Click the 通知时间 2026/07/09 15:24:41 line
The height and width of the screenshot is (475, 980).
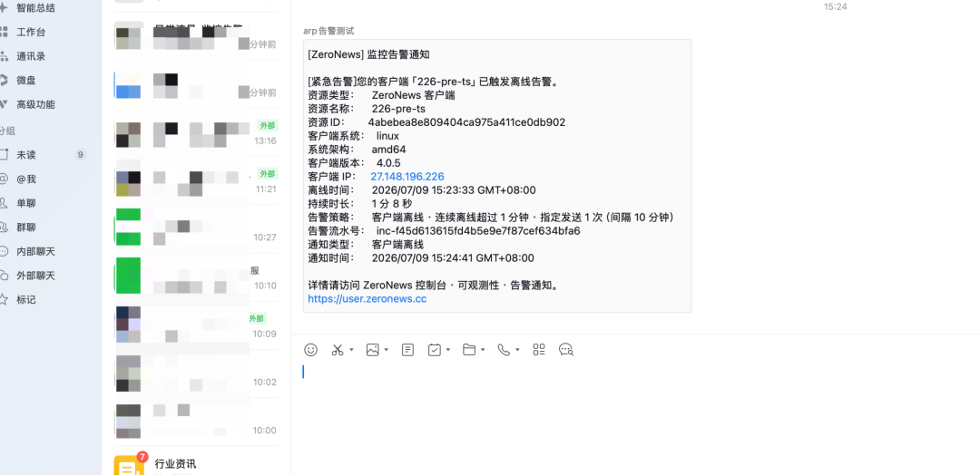coord(421,258)
